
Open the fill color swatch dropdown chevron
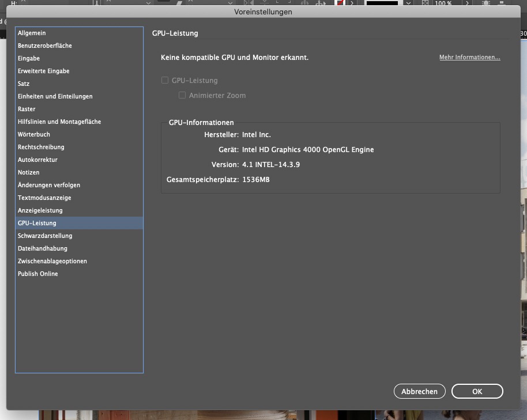pos(409,3)
